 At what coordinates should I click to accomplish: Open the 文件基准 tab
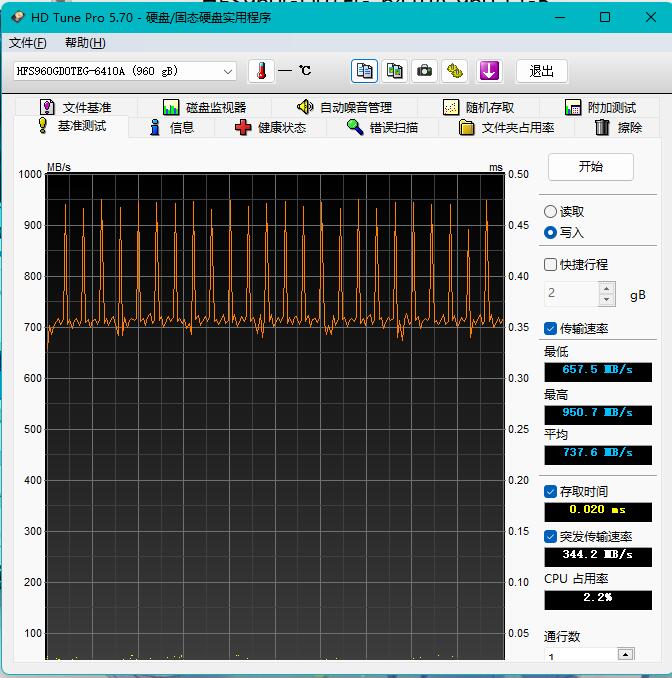(x=76, y=107)
